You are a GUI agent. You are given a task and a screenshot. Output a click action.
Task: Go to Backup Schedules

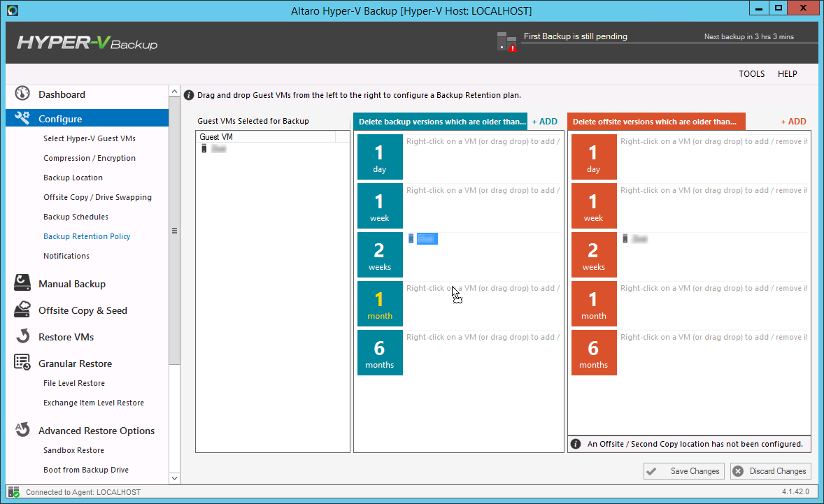(76, 217)
